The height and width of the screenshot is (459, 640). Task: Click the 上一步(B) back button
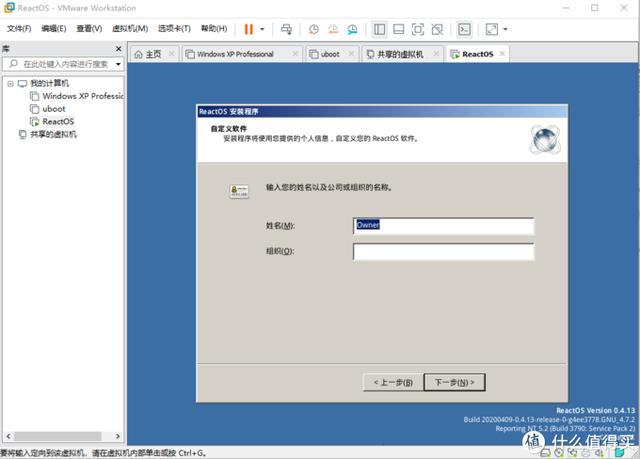point(393,382)
